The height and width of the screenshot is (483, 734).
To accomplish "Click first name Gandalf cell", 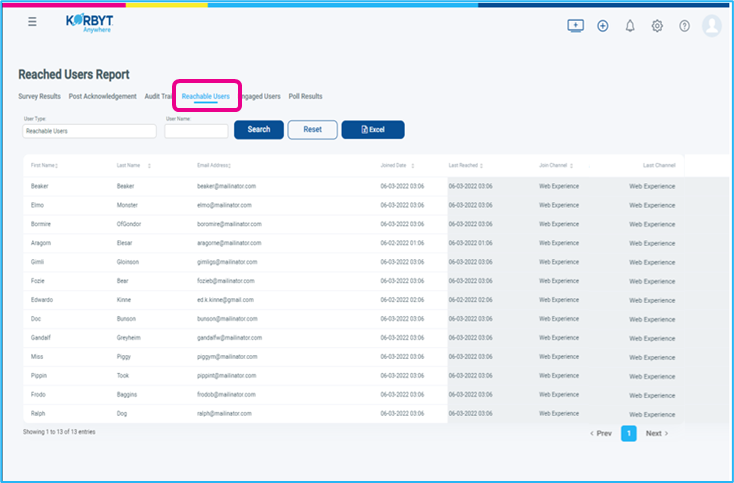I will click(x=41, y=337).
